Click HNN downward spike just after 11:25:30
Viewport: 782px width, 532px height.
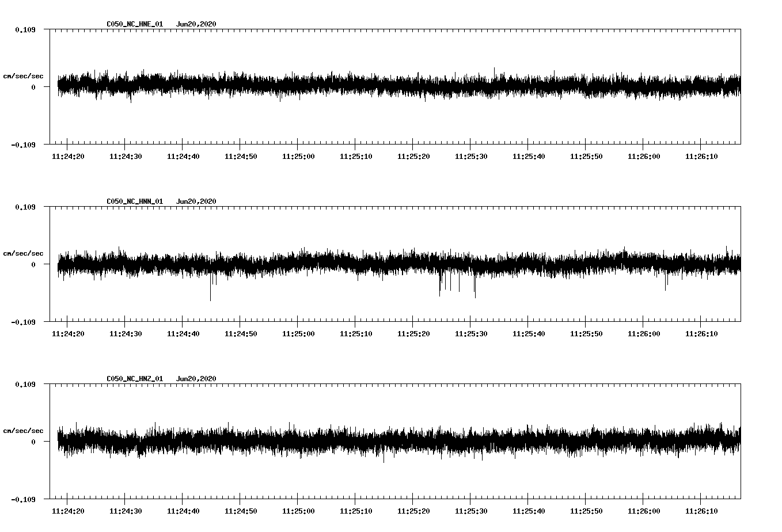point(475,286)
